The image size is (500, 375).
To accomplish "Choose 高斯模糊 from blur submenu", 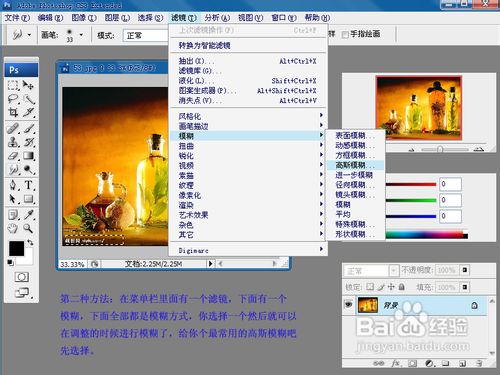I will [355, 165].
